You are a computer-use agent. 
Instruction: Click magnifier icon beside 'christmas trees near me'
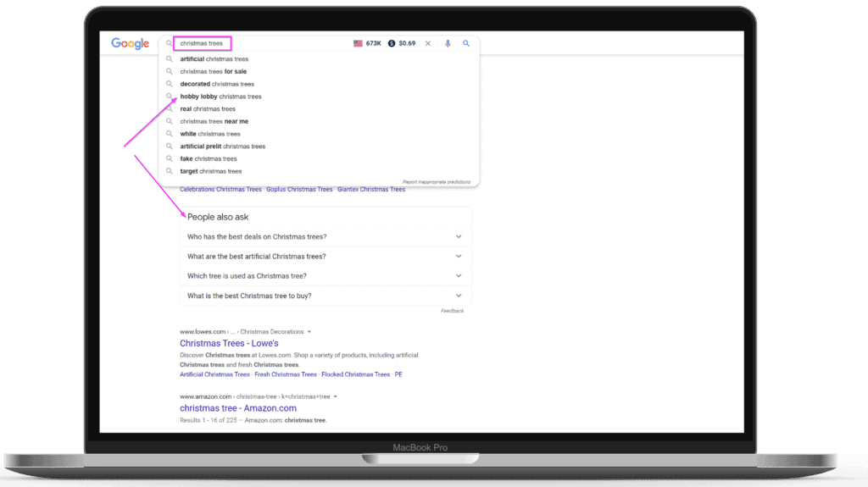click(170, 121)
